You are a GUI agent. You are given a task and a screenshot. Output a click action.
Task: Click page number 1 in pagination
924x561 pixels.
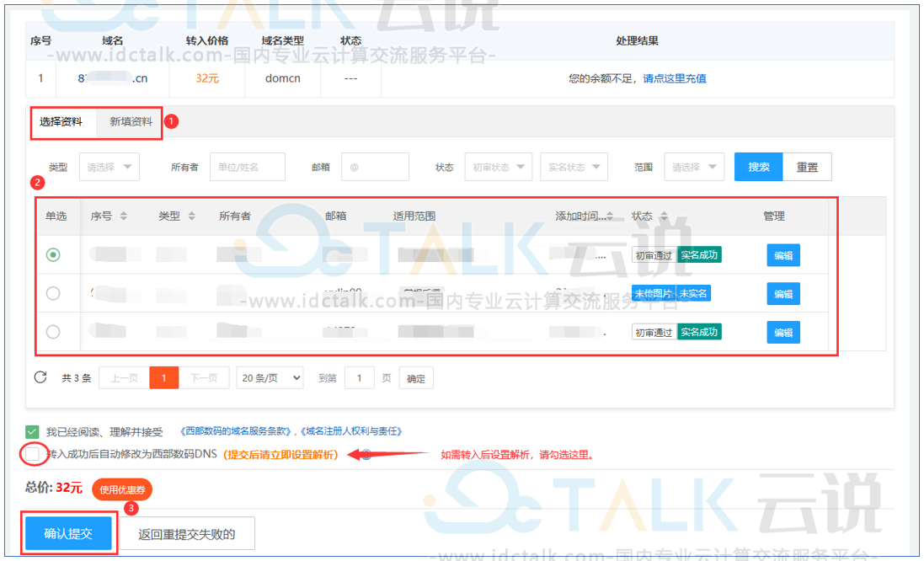click(163, 377)
